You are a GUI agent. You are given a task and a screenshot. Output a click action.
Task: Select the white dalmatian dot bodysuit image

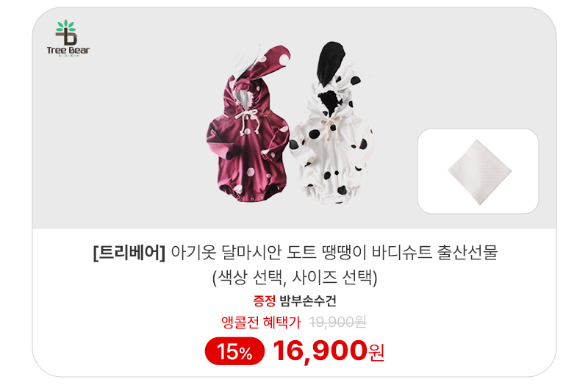click(x=331, y=123)
